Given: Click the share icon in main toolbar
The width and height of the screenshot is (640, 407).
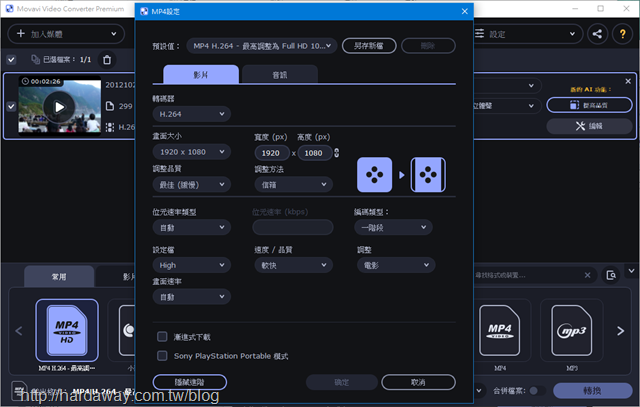Looking at the screenshot, I should point(597,34).
